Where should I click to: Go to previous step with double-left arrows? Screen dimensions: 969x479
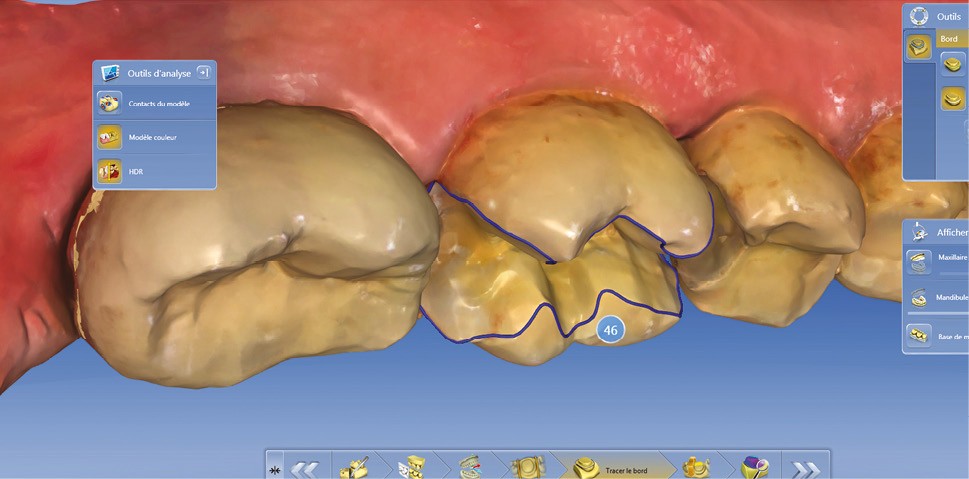pos(306,467)
